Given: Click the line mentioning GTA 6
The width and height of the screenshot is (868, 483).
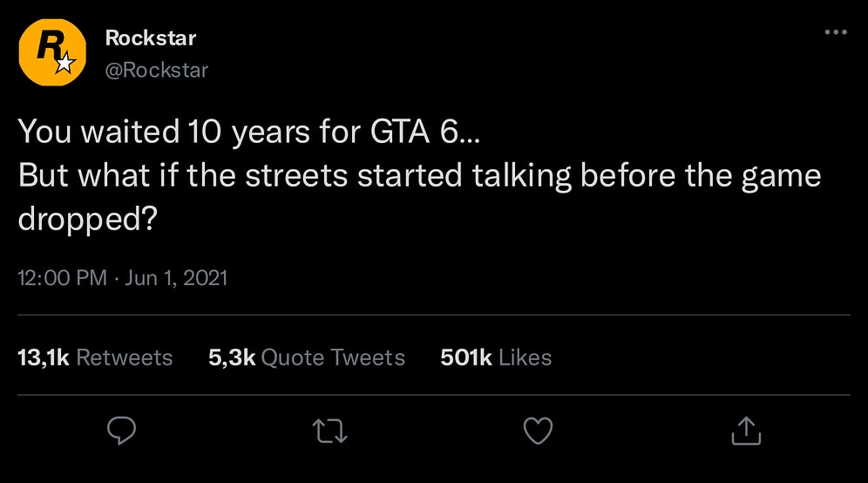Looking at the screenshot, I should [249, 132].
